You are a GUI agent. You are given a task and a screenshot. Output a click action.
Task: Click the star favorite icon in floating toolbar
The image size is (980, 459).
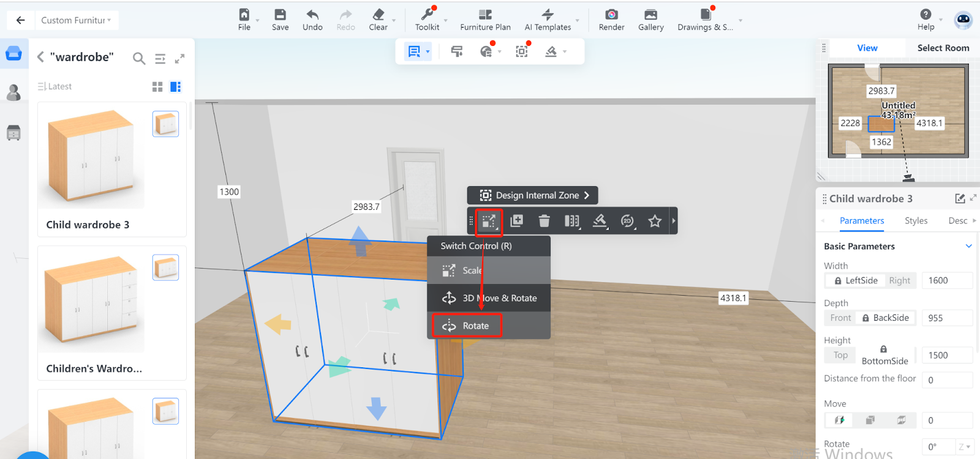click(x=655, y=221)
